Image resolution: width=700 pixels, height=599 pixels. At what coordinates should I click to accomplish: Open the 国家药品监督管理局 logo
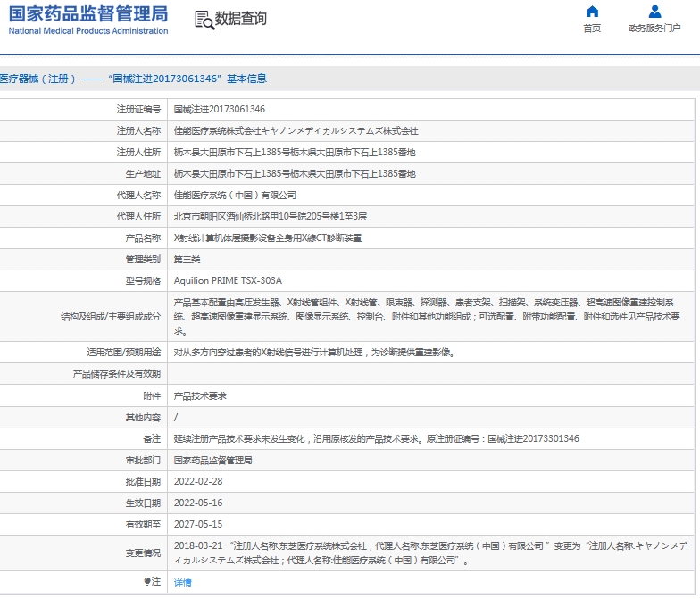[x=88, y=20]
